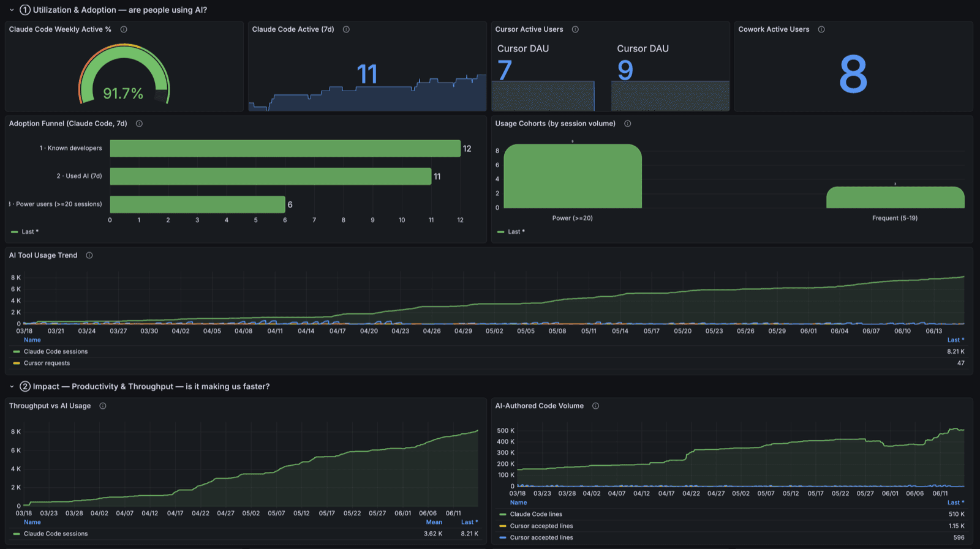Click the Throughput vs AI Usage panel title
Screen dimensions: 980x549
point(50,406)
